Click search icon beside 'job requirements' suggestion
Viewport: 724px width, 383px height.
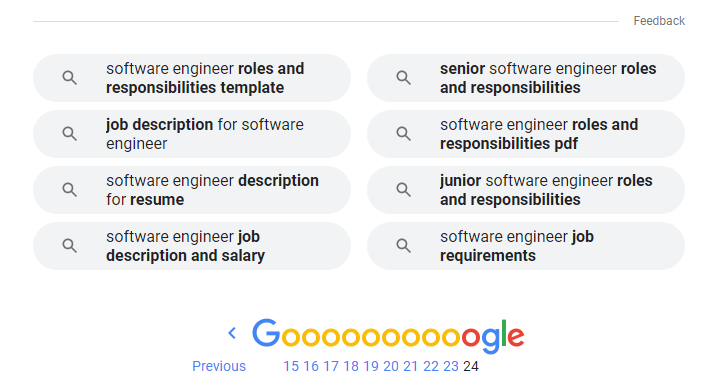point(404,245)
